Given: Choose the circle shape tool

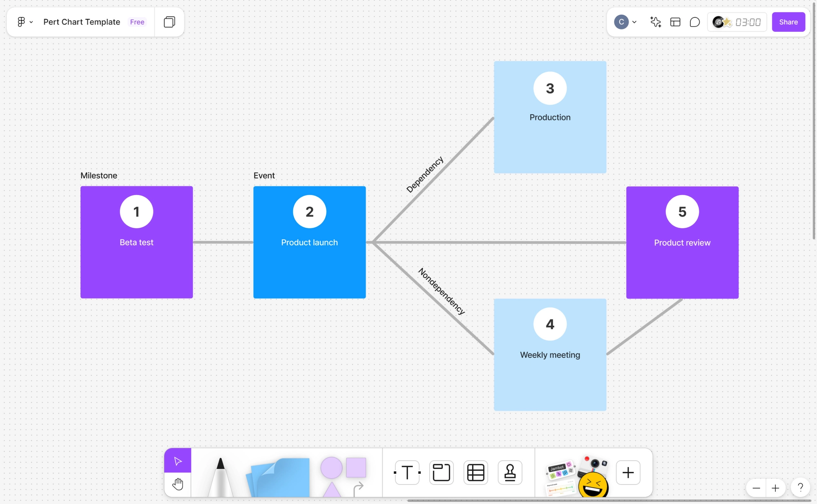Looking at the screenshot, I should [331, 468].
